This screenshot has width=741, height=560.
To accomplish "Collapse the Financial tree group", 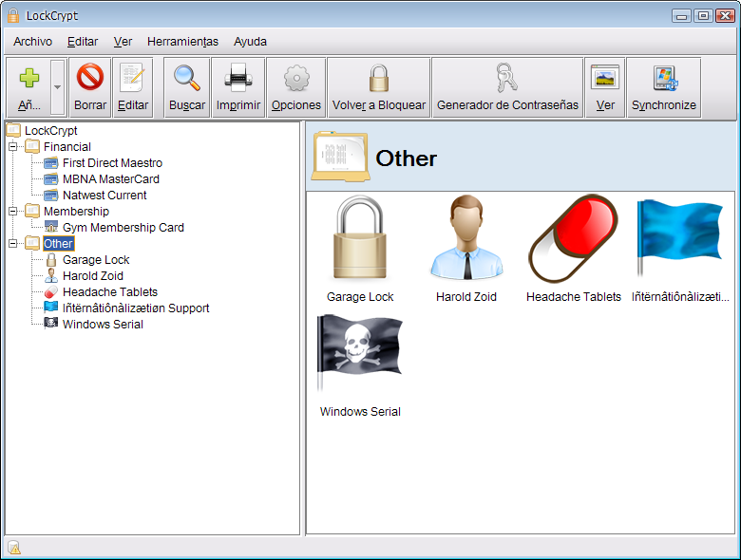I will tap(13, 147).
